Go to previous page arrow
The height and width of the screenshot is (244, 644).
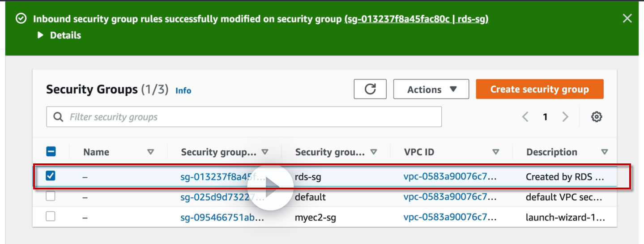pos(525,117)
